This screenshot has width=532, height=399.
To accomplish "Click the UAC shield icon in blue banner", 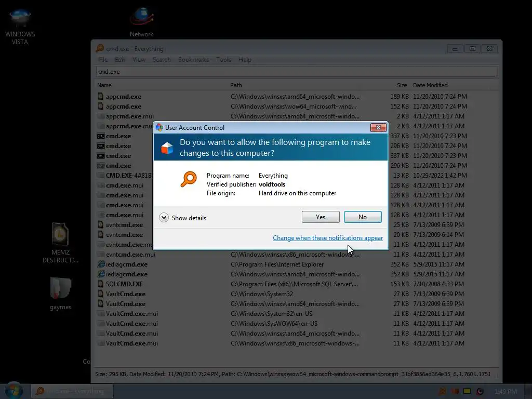I will (x=167, y=148).
